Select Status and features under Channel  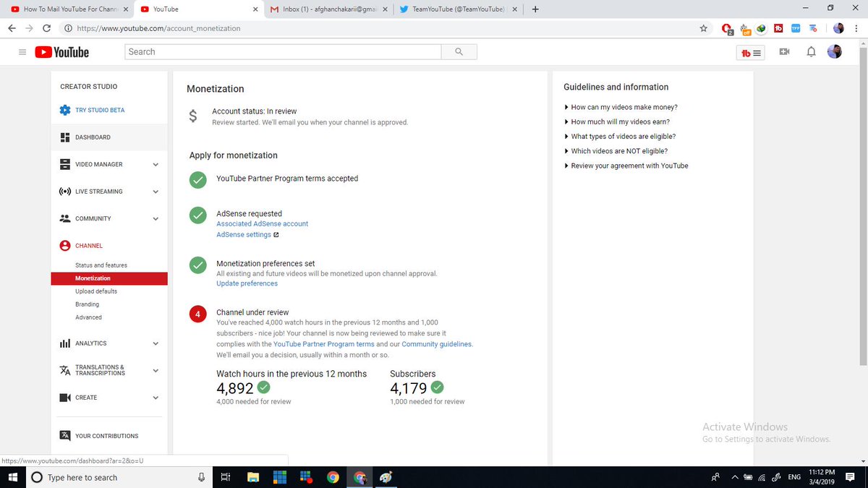(101, 265)
